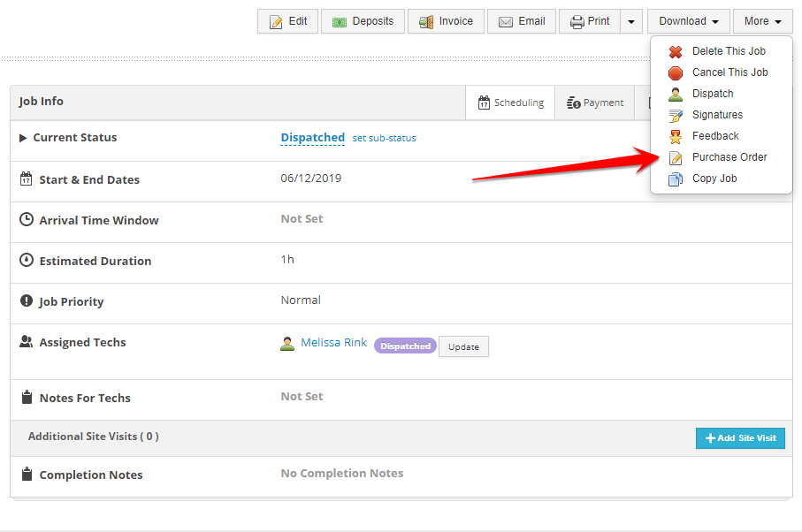Click the Melissa Rink technician avatar icon
Viewport: 802px width, 532px height.
pyautogui.click(x=287, y=344)
